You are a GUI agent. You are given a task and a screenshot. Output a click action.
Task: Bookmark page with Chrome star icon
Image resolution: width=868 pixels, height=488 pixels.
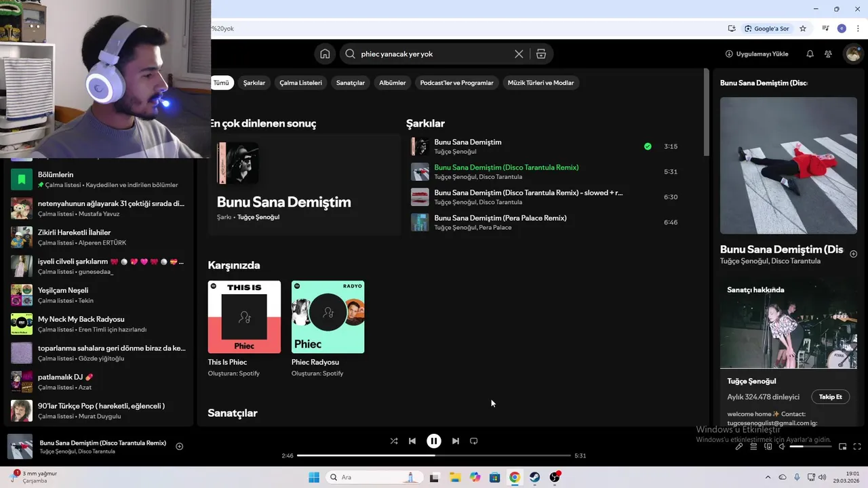[x=803, y=28]
